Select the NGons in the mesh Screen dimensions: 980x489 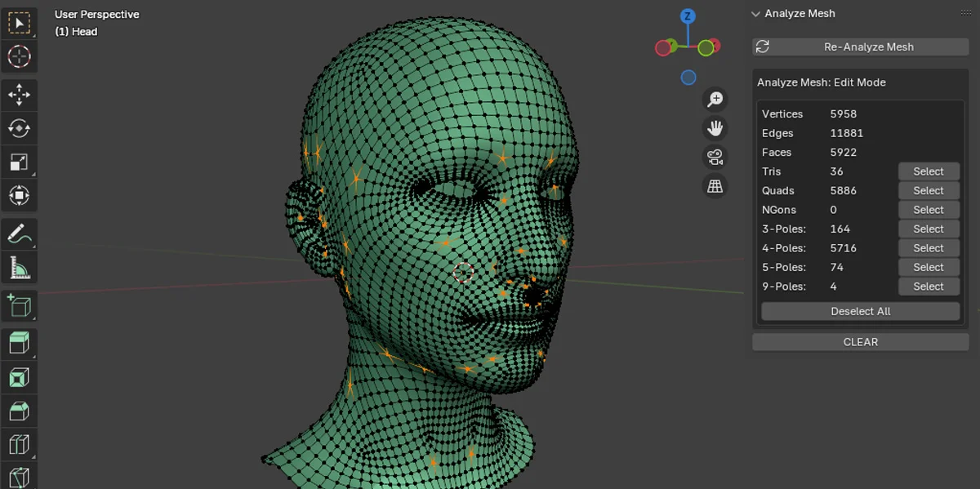pos(929,209)
